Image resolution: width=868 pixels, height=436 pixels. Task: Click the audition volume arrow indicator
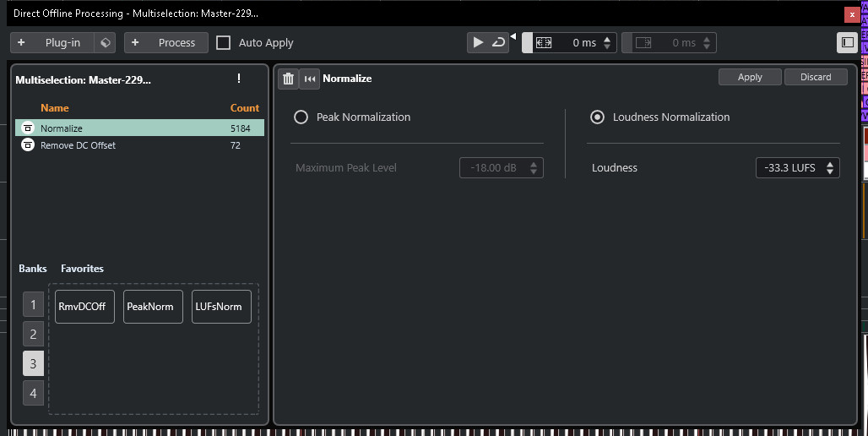(513, 36)
